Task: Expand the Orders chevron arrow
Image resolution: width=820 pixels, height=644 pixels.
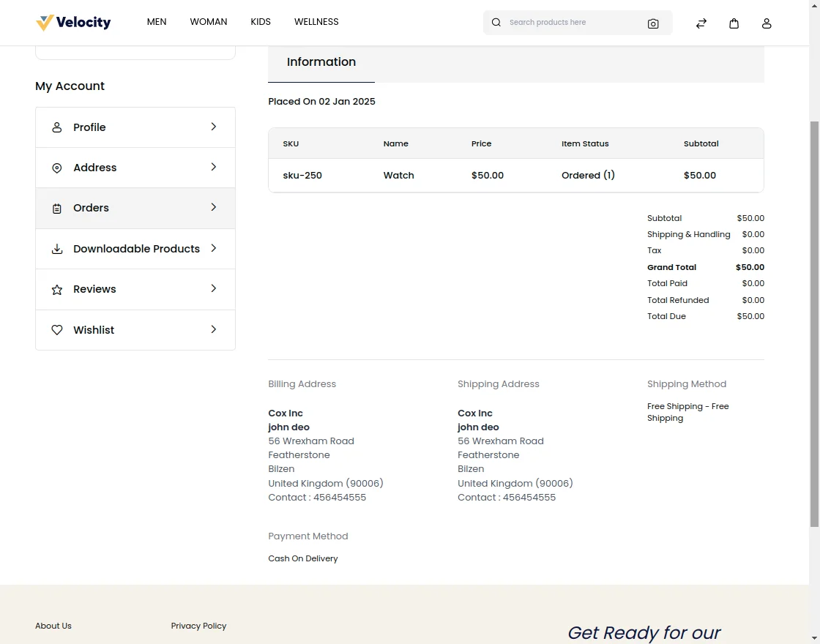Action: point(214,208)
